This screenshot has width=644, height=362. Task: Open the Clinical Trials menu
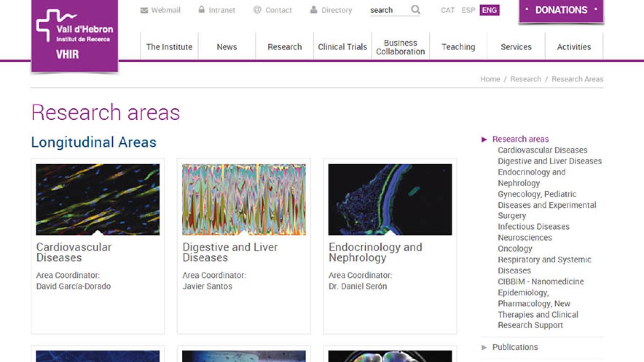[342, 47]
